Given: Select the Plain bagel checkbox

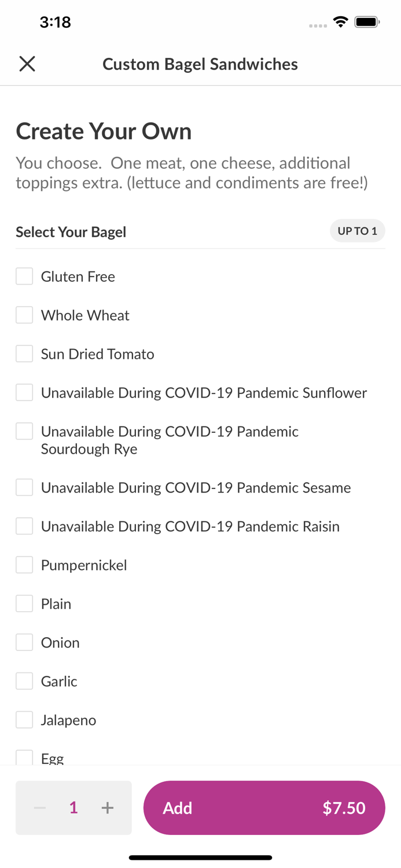Looking at the screenshot, I should point(24,604).
